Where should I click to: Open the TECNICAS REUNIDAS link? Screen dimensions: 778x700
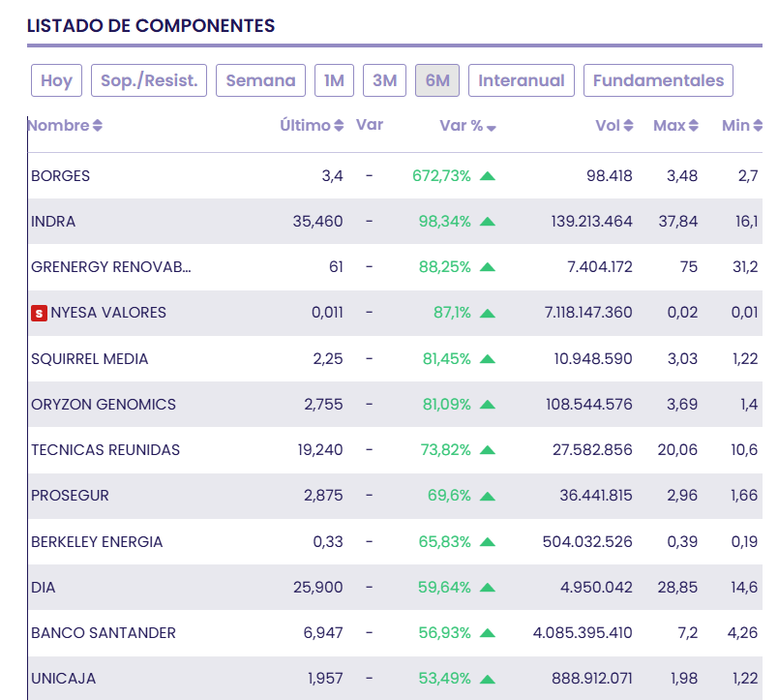pyautogui.click(x=105, y=450)
